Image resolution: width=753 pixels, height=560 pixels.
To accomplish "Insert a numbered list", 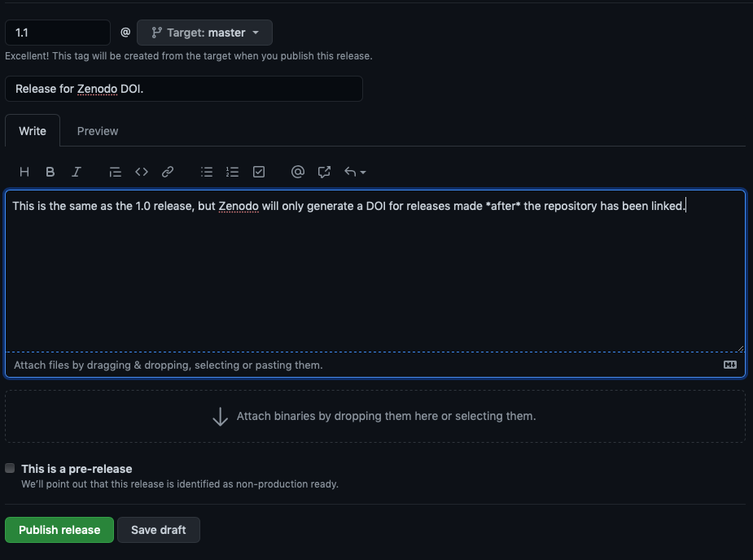I will 233,172.
